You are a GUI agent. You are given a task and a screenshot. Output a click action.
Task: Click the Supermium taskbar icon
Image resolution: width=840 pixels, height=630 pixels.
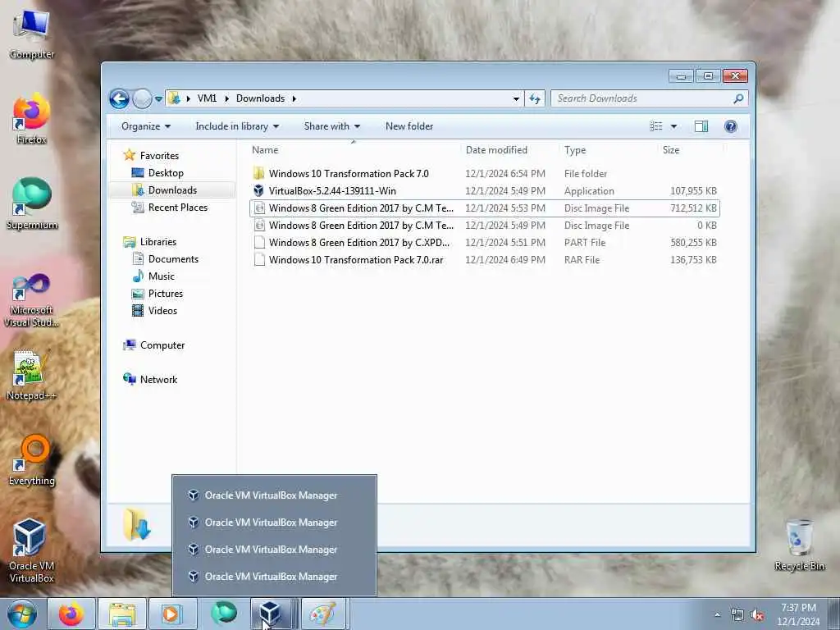coord(223,614)
